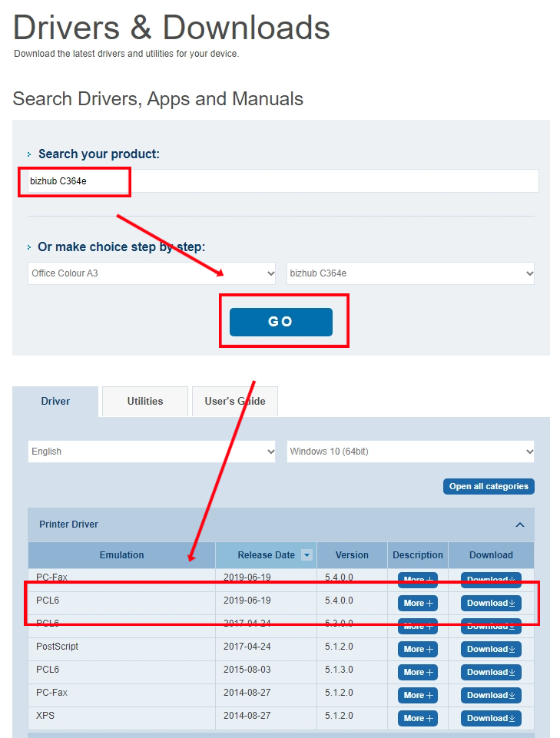Open the Windows 10 (64bit) OS dropdown
The height and width of the screenshot is (738, 560).
click(x=410, y=452)
